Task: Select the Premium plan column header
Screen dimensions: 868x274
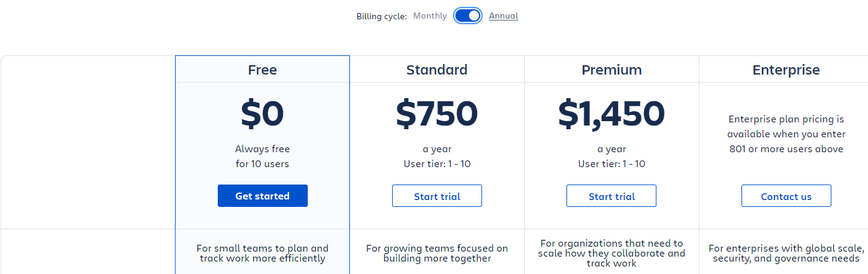Action: 612,70
